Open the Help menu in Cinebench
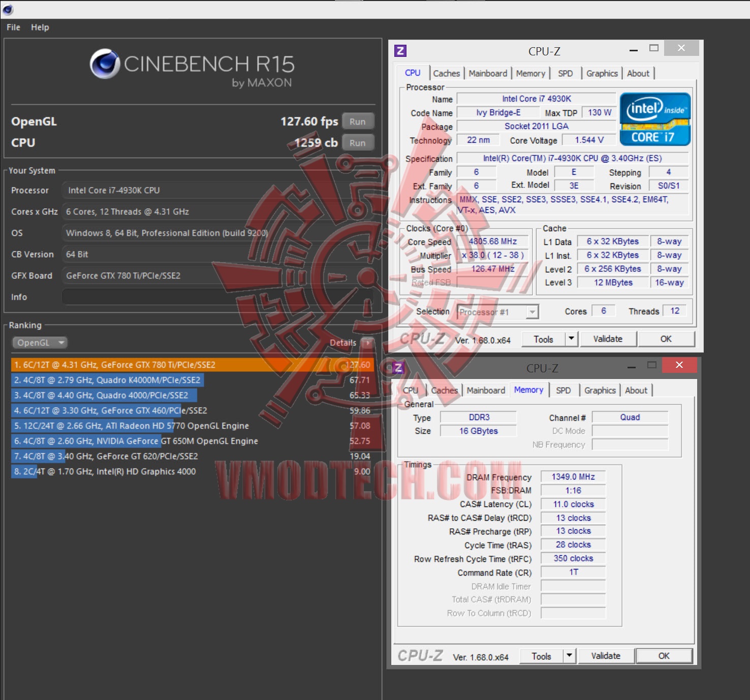This screenshot has width=750, height=700. 40,27
